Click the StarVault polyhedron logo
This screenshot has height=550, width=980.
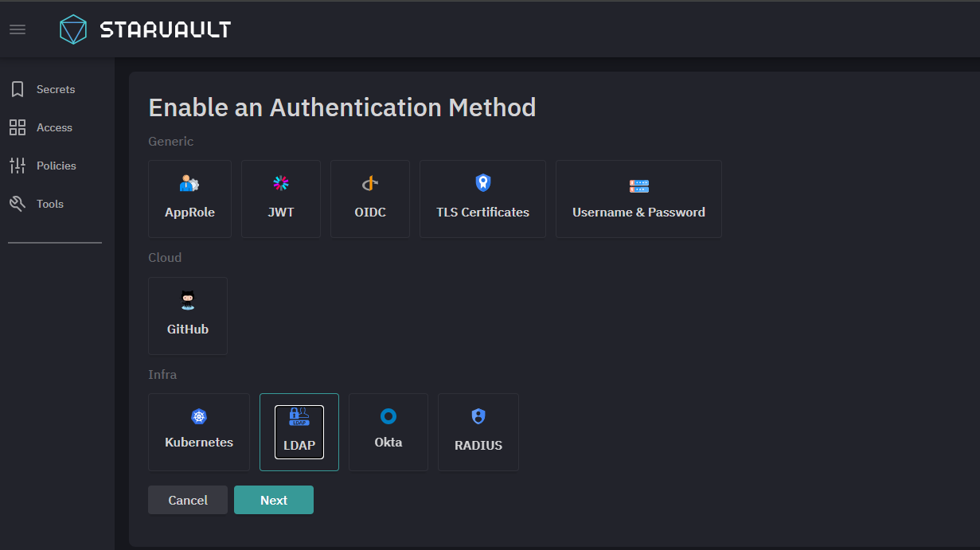tap(73, 29)
